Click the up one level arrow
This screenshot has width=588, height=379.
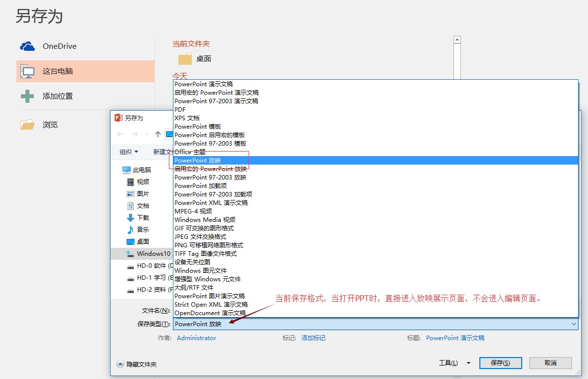tap(157, 134)
